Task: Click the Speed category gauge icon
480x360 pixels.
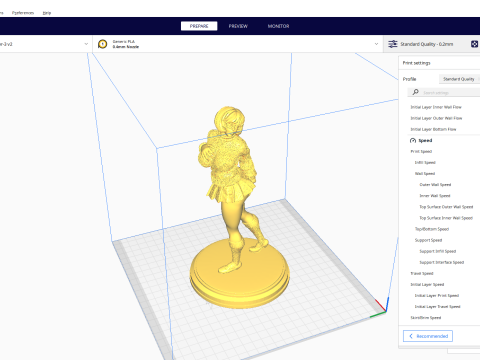Action: point(413,140)
